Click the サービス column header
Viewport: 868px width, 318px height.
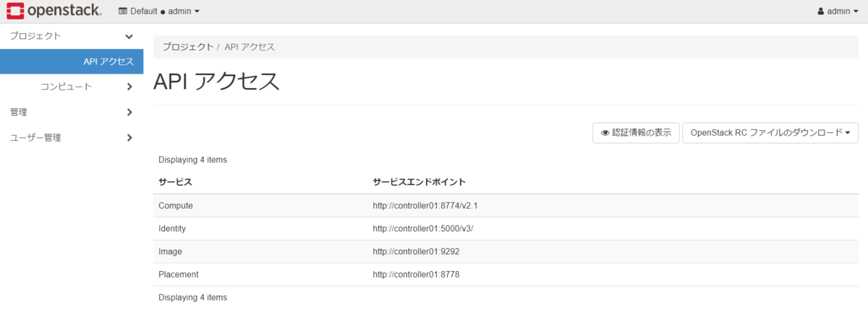[x=175, y=181]
